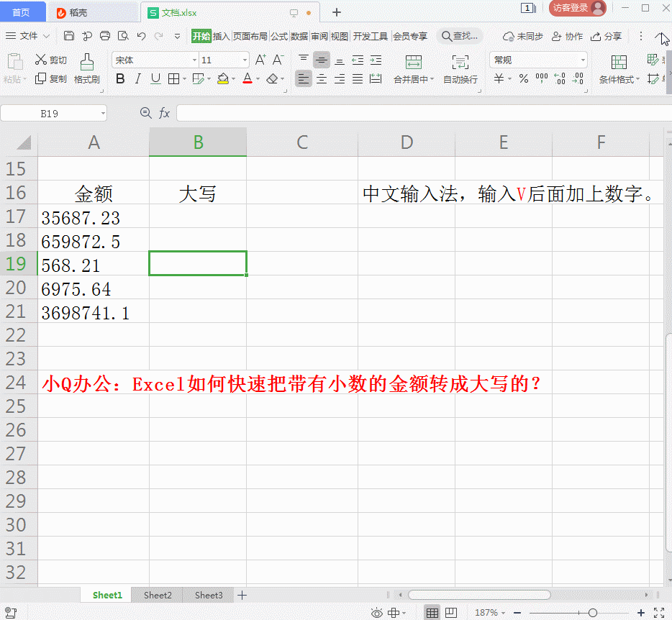This screenshot has height=620, width=672.
Task: Click the fx insert function icon
Action: click(164, 113)
